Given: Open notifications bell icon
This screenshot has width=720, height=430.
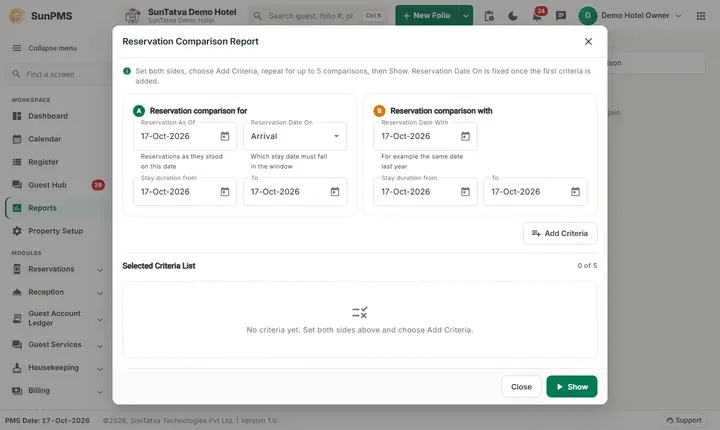Looking at the screenshot, I should (x=536, y=17).
